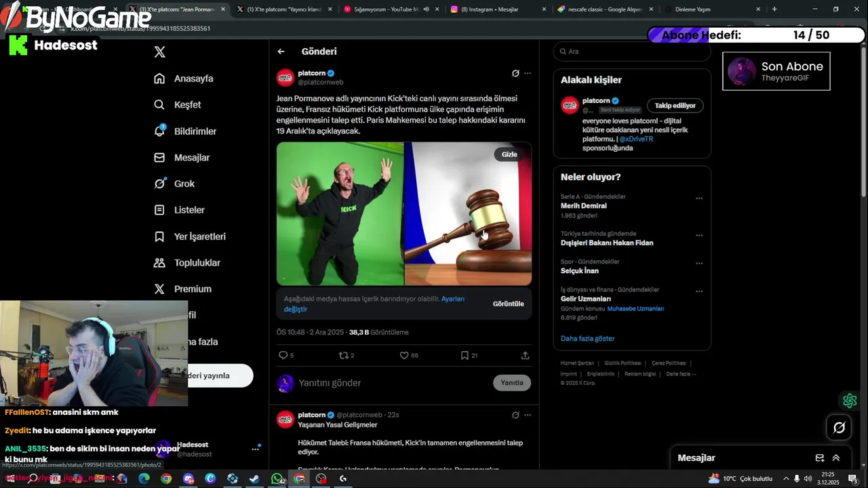Open Selçuk İnan trending topic

click(580, 271)
